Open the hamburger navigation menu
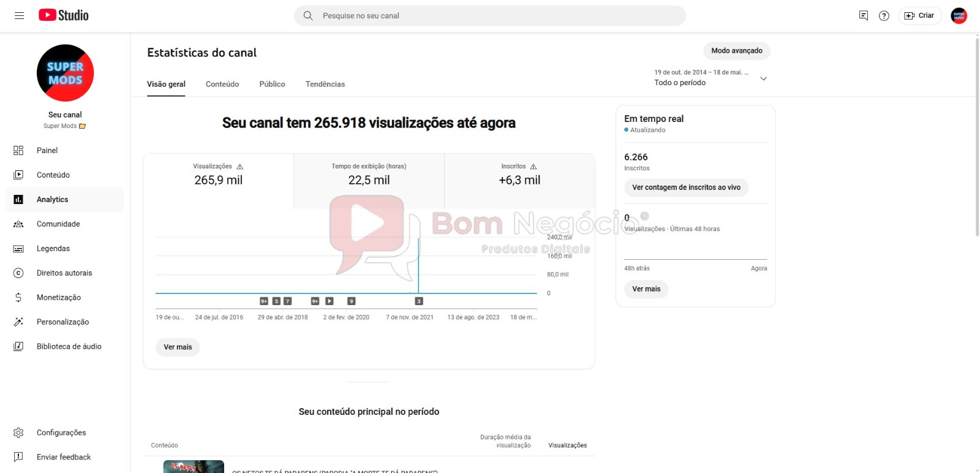This screenshot has width=980, height=473. [x=19, y=15]
